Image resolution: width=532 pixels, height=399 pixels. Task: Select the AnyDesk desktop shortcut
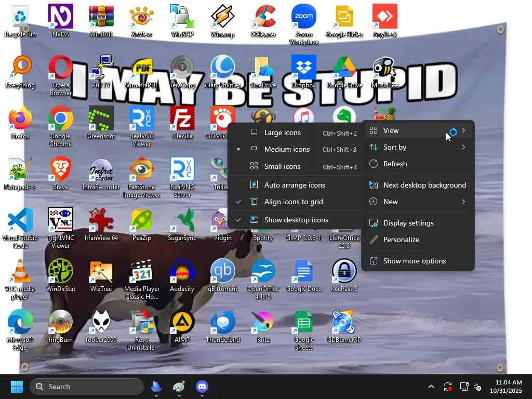click(x=385, y=20)
